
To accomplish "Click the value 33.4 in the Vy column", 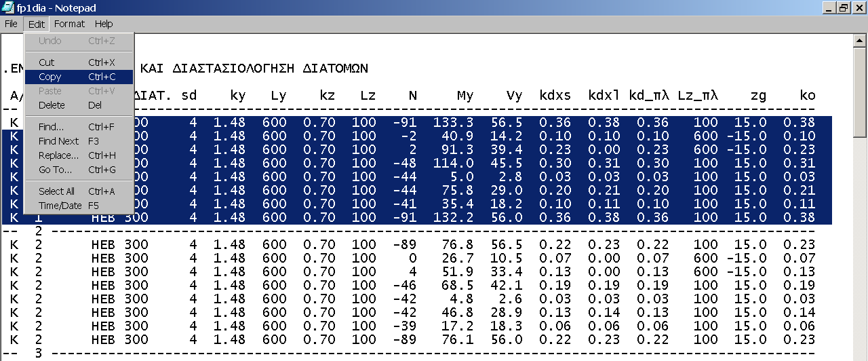I will pos(507,272).
